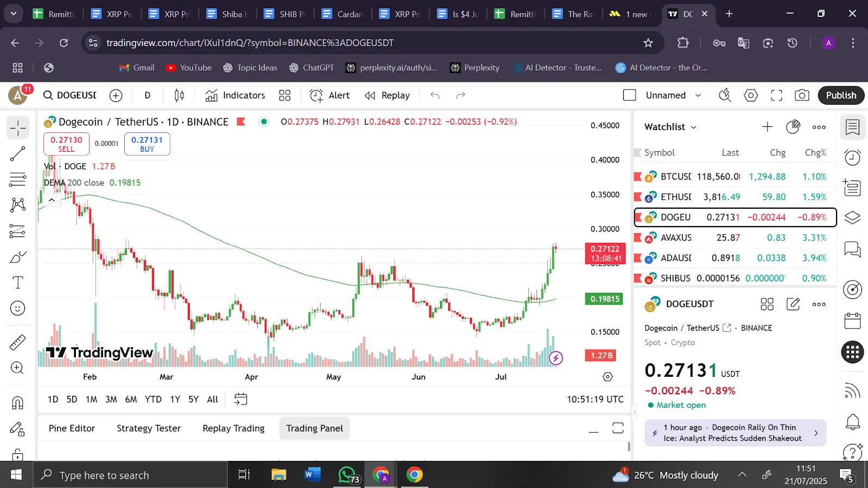Open WhatsApp from the taskbar
Image resolution: width=868 pixels, height=488 pixels.
pos(348,475)
